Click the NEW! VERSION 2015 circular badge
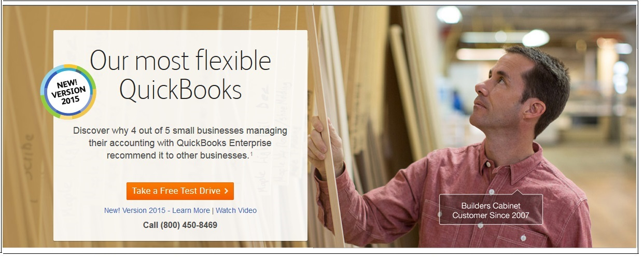This screenshot has height=258, width=644. pyautogui.click(x=68, y=92)
